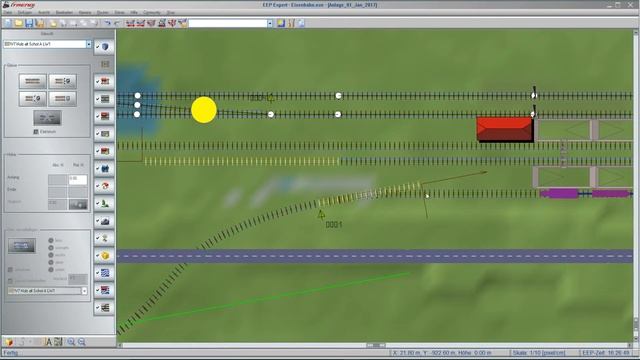The image size is (640, 360).
Task: Click the blue floppy disk save icon
Action: (29, 23)
